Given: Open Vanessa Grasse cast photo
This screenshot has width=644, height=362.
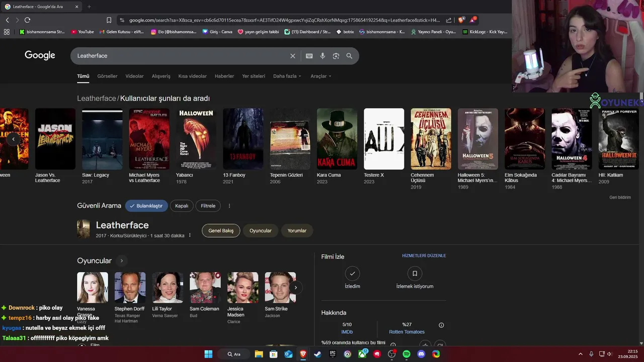Looking at the screenshot, I should (93, 288).
